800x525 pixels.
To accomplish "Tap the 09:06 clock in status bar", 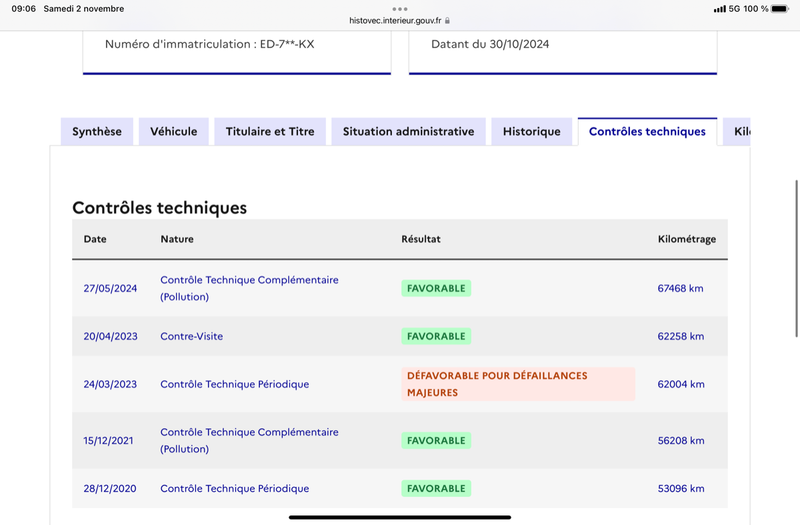I will pos(23,9).
